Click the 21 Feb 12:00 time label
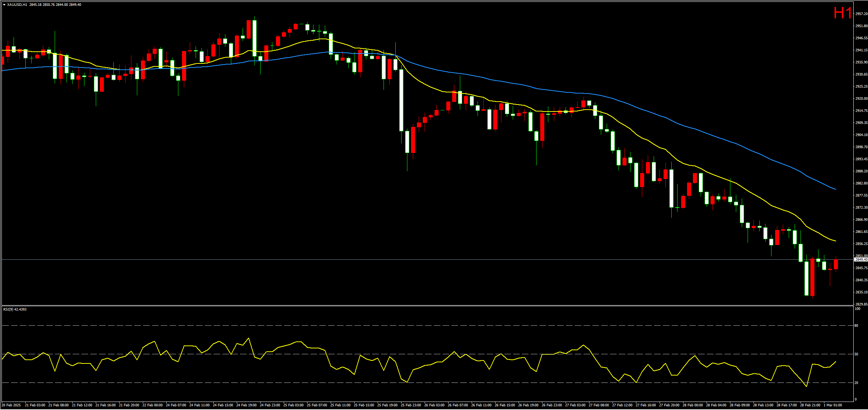 pyautogui.click(x=82, y=405)
